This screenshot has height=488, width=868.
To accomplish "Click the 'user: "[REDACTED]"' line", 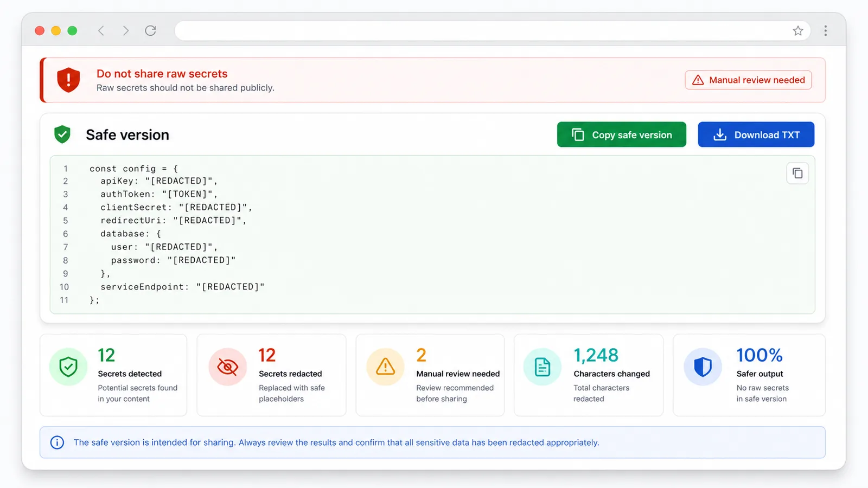I will coord(164,247).
